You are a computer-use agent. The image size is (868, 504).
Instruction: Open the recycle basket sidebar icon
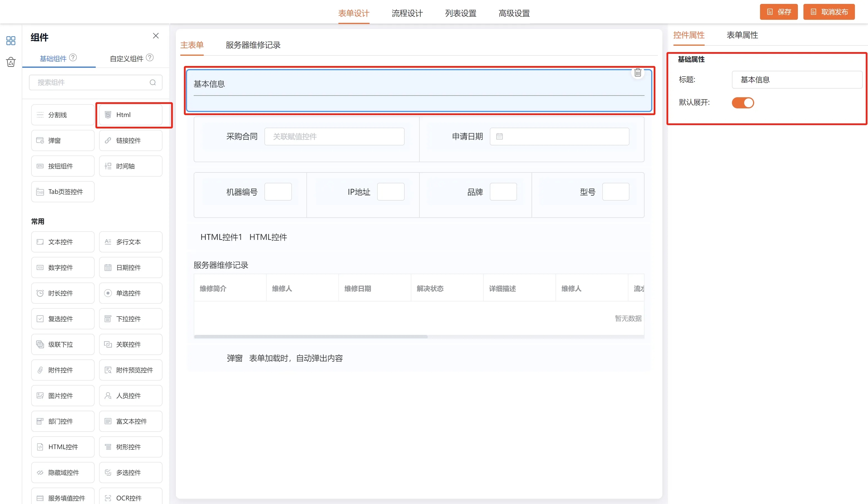(11, 62)
